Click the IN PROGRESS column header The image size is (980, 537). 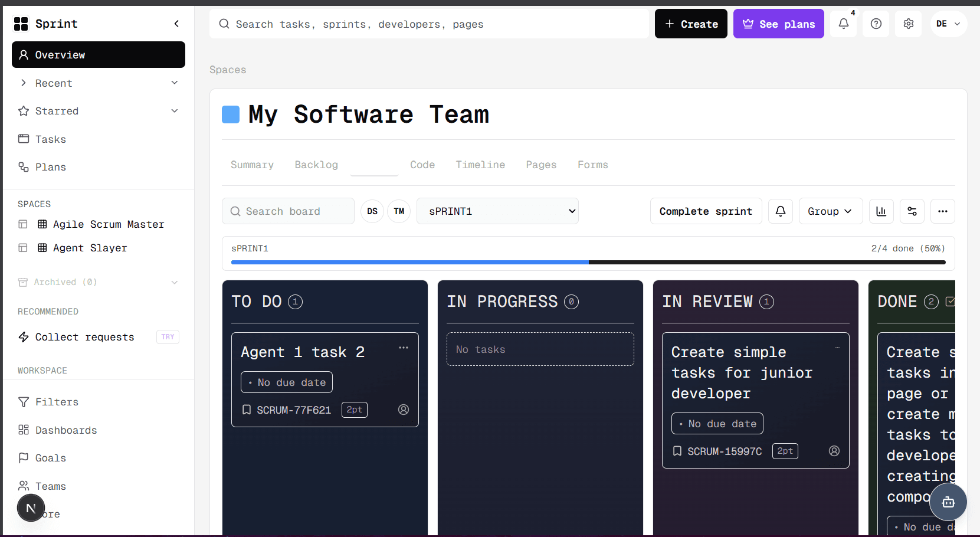click(502, 302)
